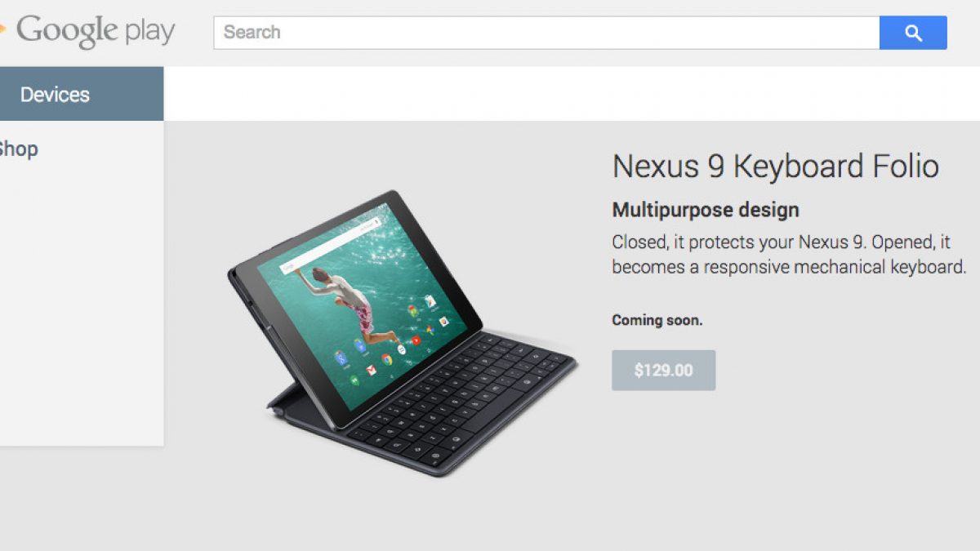Screen dimensions: 980x551
Task: Tap the white app drawer circle icon
Action: coord(402,350)
